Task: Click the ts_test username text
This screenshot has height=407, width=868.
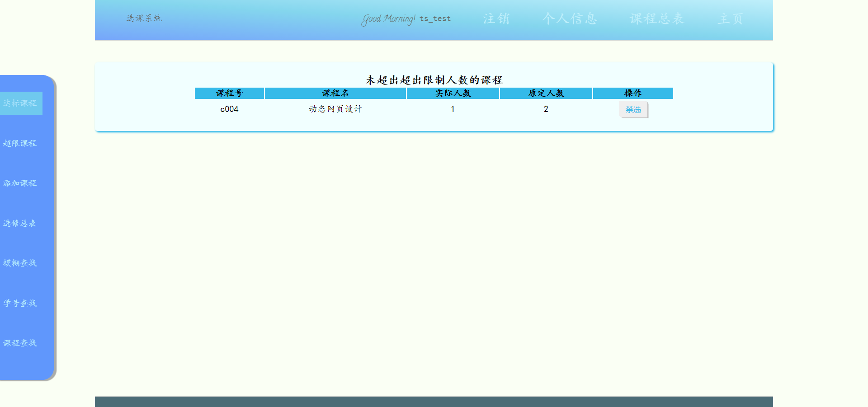Action: [x=435, y=19]
